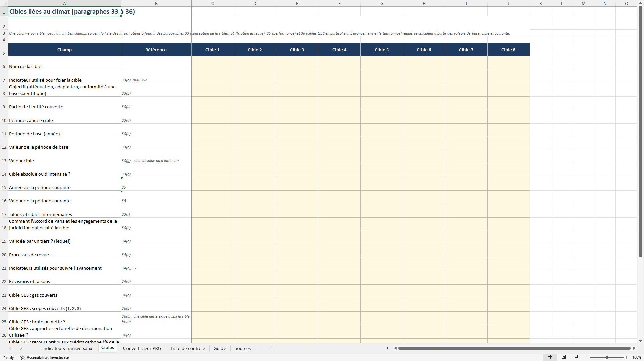
Task: Select cell 'Nom de la cible'
Action: point(64,63)
